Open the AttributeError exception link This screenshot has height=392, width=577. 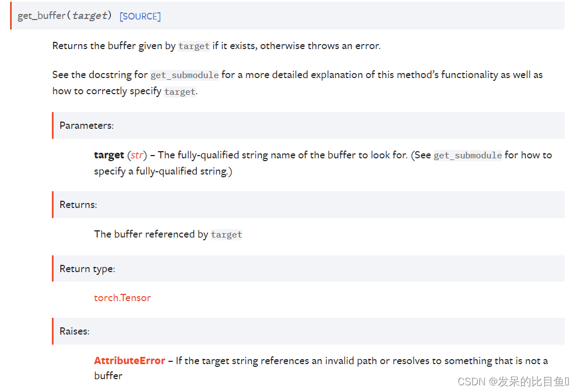point(129,361)
